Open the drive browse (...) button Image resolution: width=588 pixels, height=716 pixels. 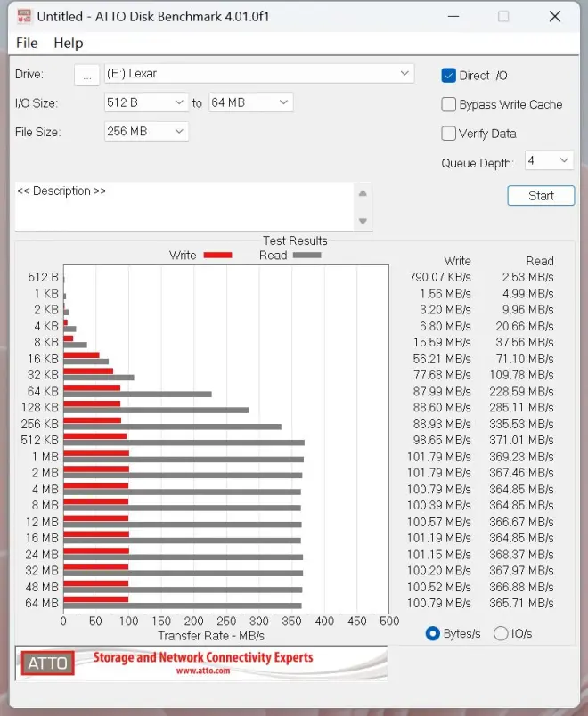click(x=86, y=75)
